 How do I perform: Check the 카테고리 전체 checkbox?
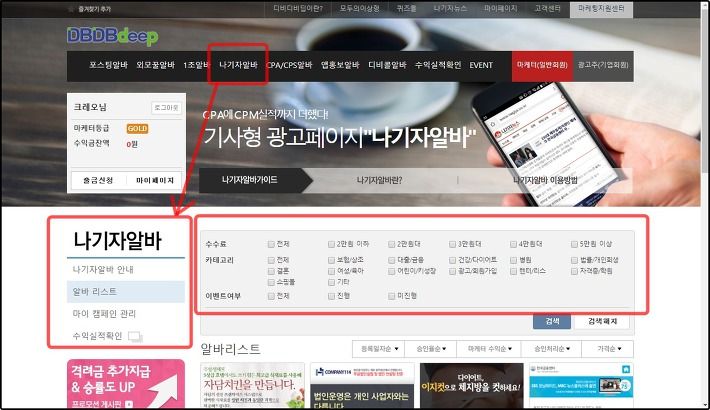point(271,260)
